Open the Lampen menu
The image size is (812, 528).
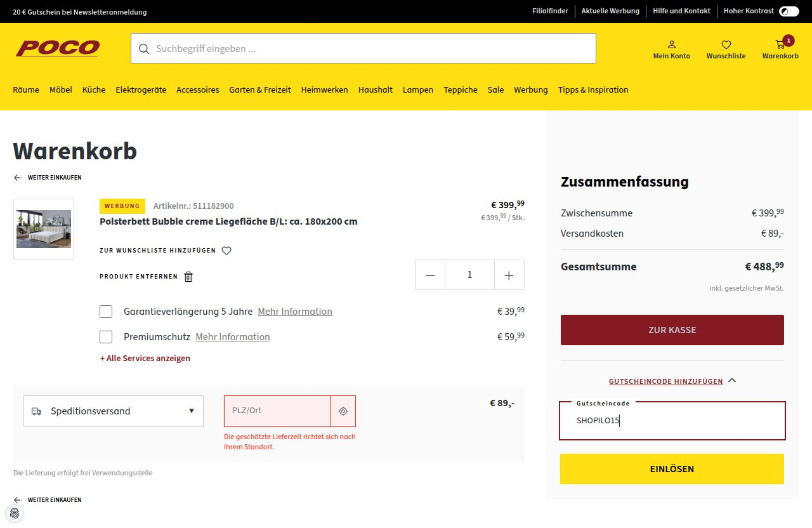(x=418, y=89)
